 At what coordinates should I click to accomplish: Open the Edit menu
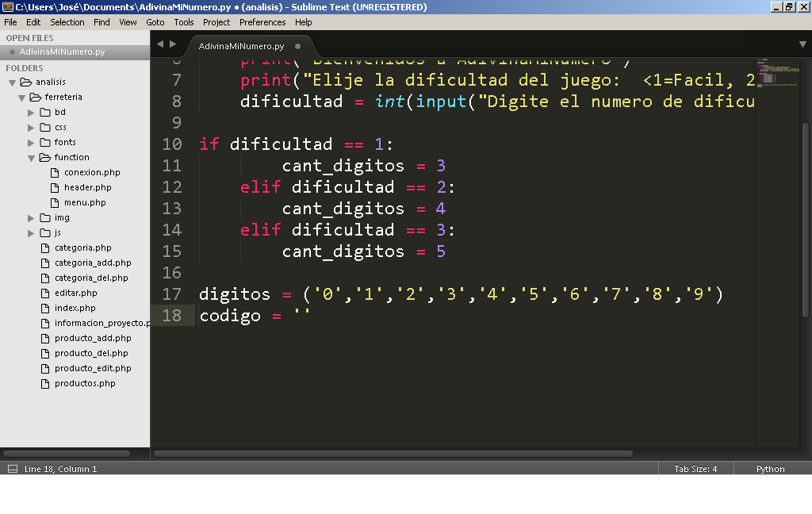(33, 22)
